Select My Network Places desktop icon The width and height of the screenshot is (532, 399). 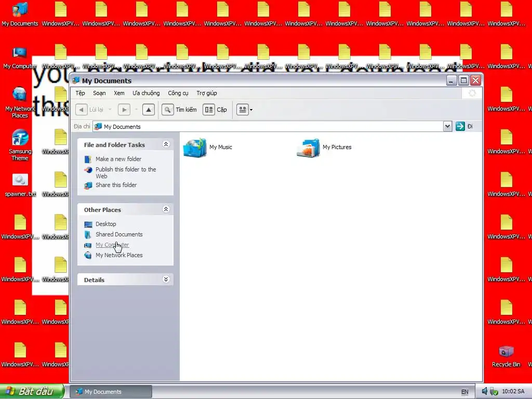point(20,103)
